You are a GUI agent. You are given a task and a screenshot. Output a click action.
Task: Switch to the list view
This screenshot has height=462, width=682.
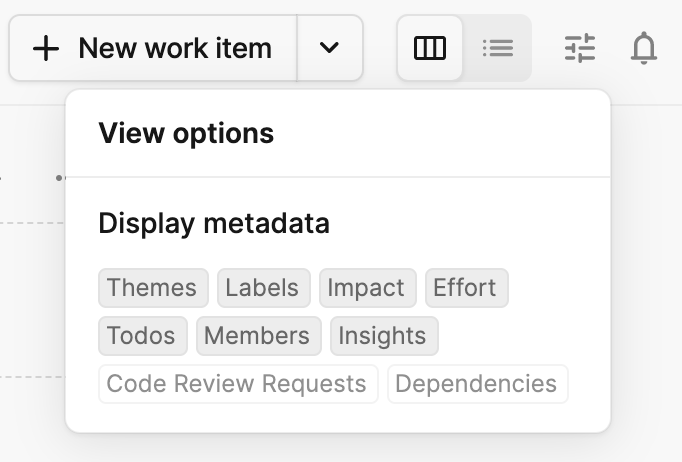coord(498,48)
